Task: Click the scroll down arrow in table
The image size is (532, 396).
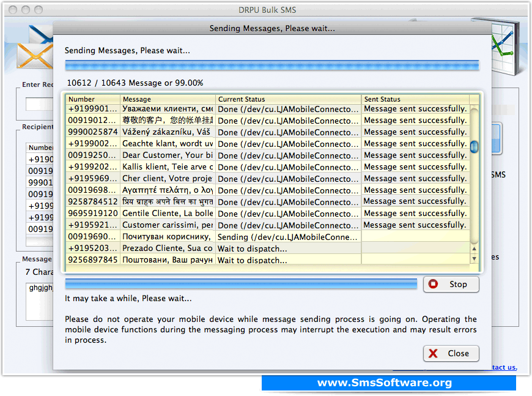Action: (x=474, y=258)
